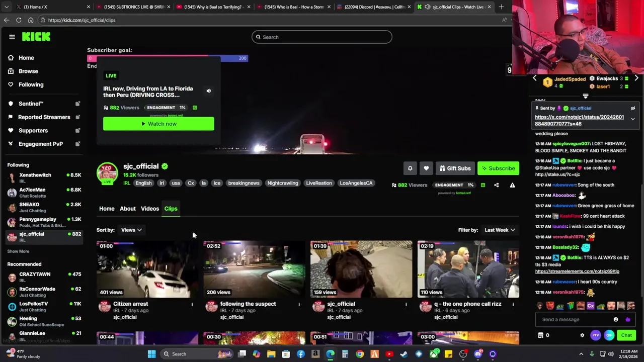Image resolution: width=644 pixels, height=362 pixels.
Task: Expand Show more followed channels
Action: [18, 251]
